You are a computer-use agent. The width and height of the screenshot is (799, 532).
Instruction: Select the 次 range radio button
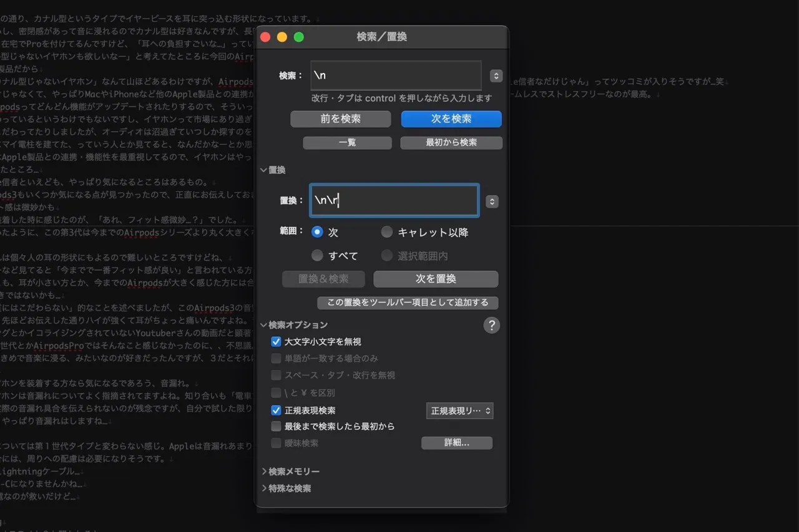tap(318, 232)
